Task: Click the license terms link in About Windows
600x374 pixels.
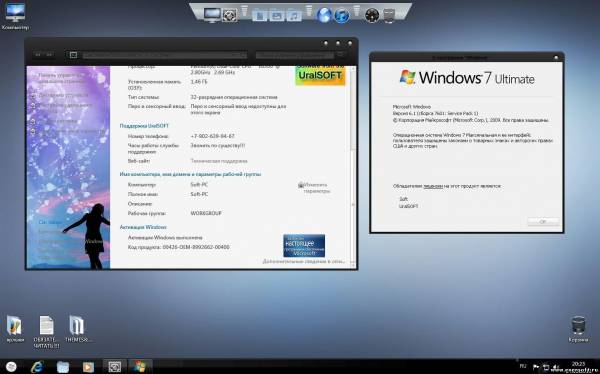Action: coord(433,186)
